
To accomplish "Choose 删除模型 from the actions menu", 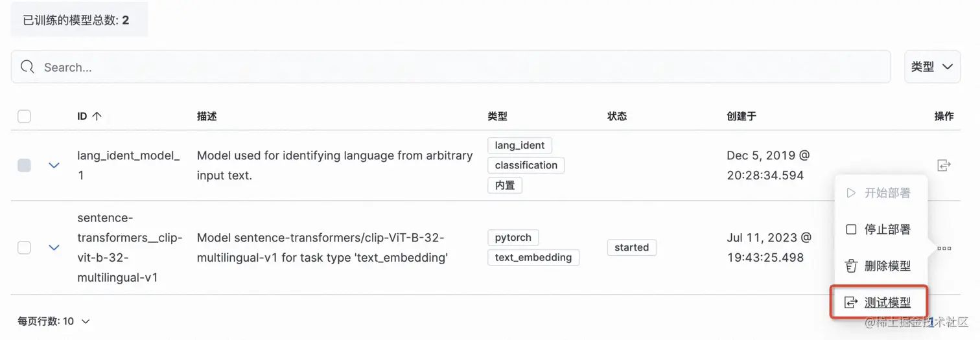I will pyautogui.click(x=887, y=266).
